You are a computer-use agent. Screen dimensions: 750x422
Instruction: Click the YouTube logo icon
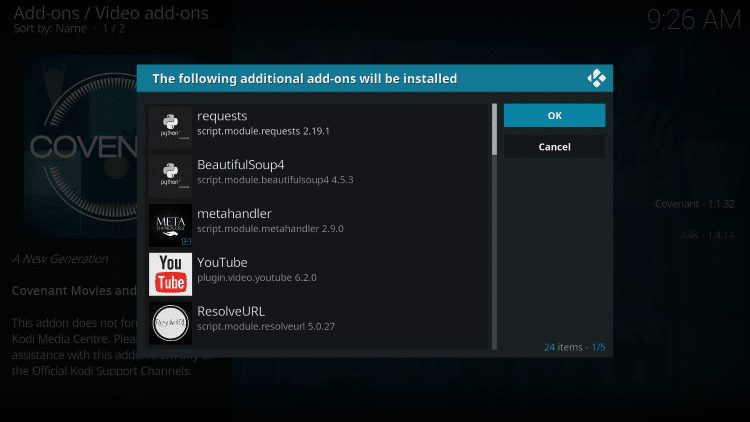click(170, 274)
